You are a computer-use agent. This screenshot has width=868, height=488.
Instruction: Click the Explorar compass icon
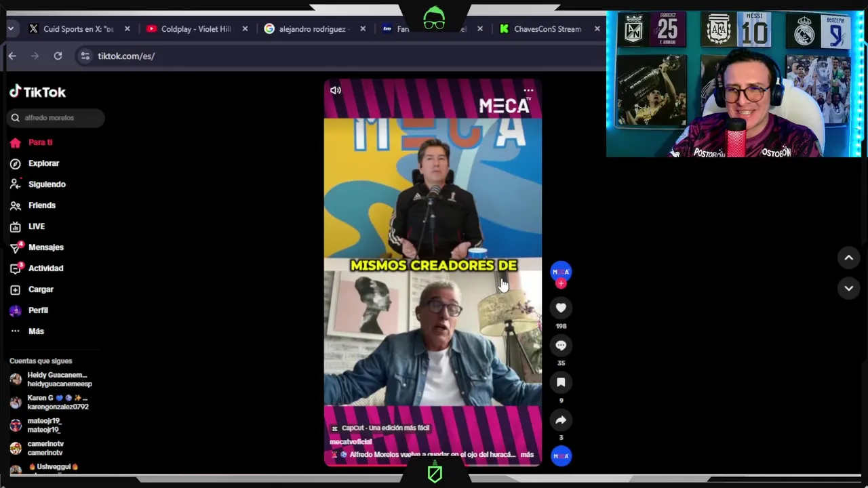pyautogui.click(x=16, y=163)
